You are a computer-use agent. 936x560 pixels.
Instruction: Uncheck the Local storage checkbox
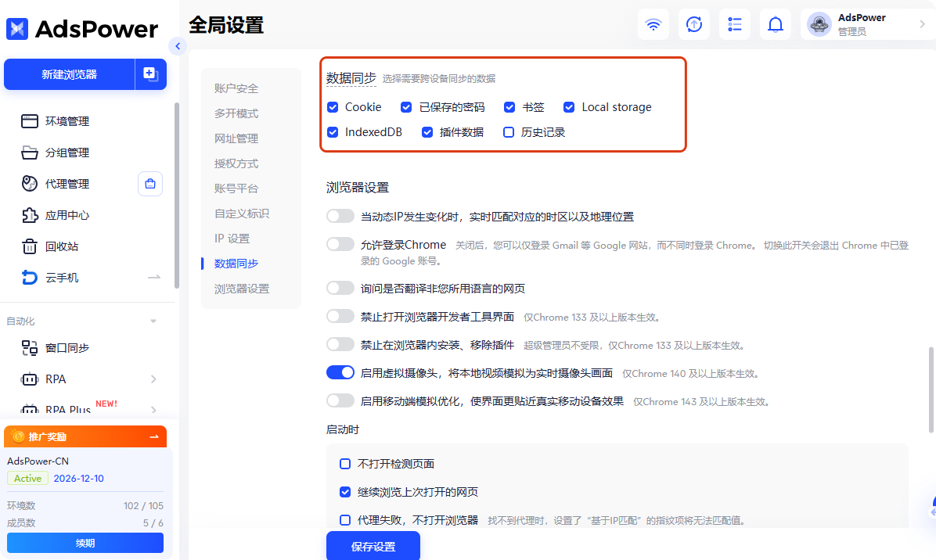pyautogui.click(x=569, y=107)
